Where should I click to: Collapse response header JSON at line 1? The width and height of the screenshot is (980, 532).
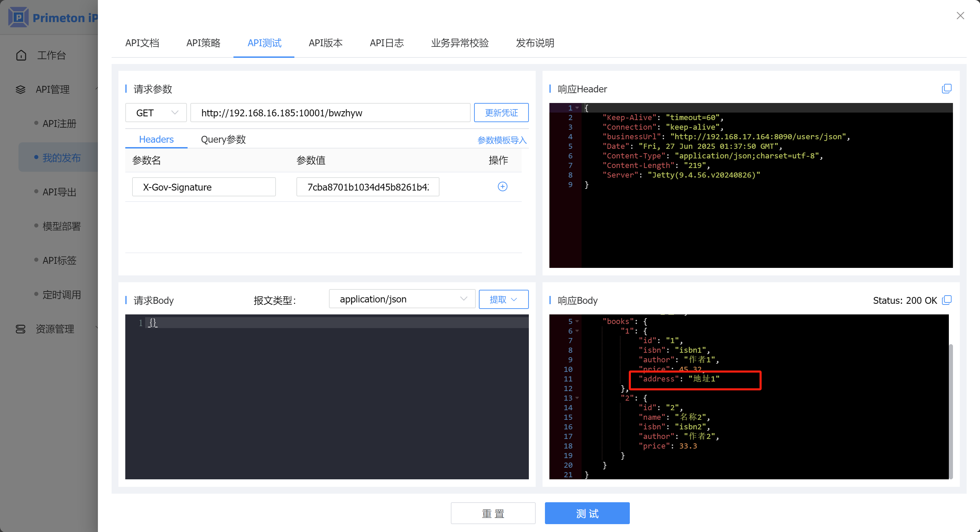pos(577,108)
